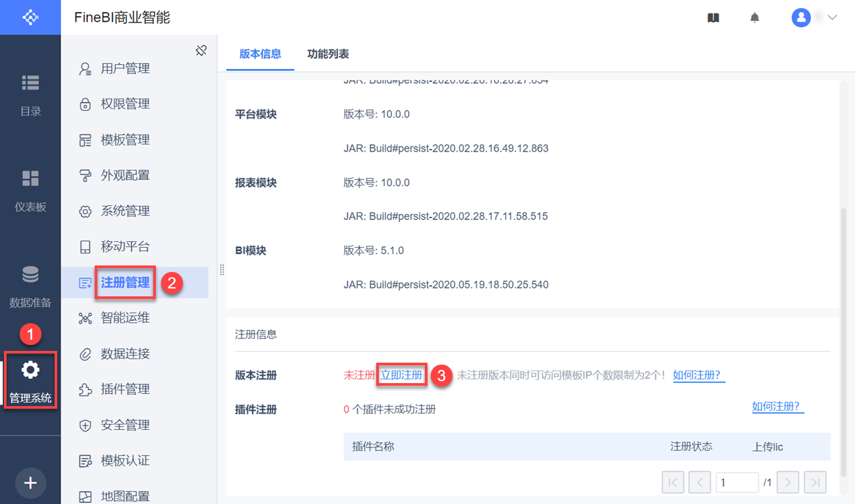Switch to the 版本信息 tab
Screen dimensions: 855x504
(260, 54)
